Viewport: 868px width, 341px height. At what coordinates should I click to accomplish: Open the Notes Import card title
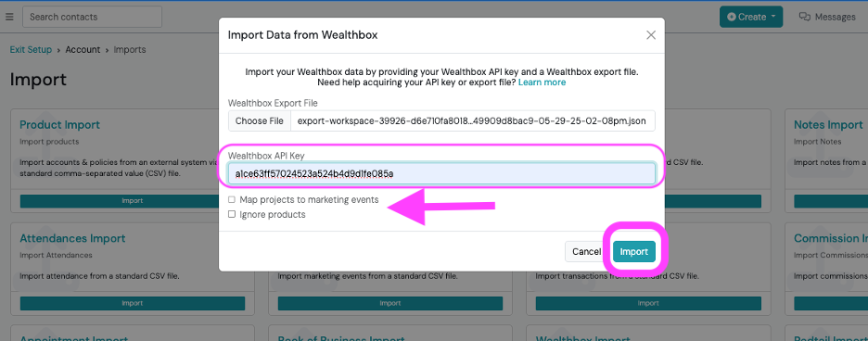coord(828,125)
